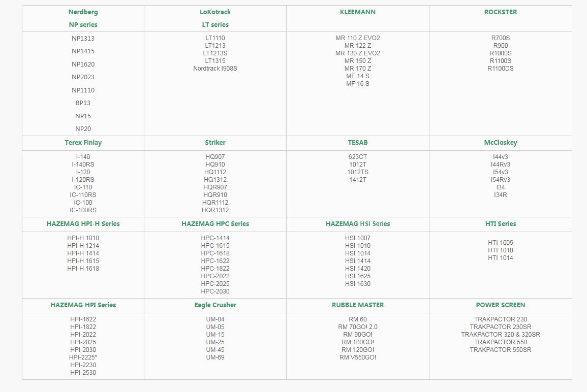The width and height of the screenshot is (587, 392).
Task: Click the UM-04 entry
Action: pyautogui.click(x=215, y=319)
